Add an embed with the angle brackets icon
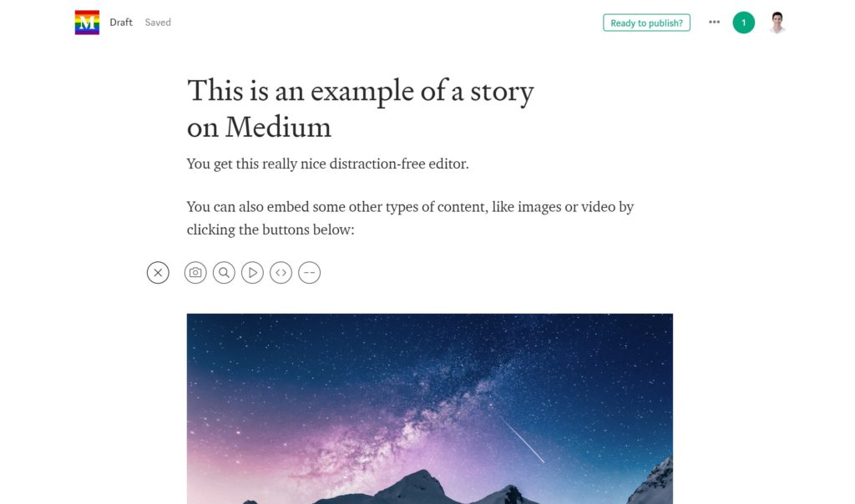Viewport: 855px width, 504px height. (281, 273)
